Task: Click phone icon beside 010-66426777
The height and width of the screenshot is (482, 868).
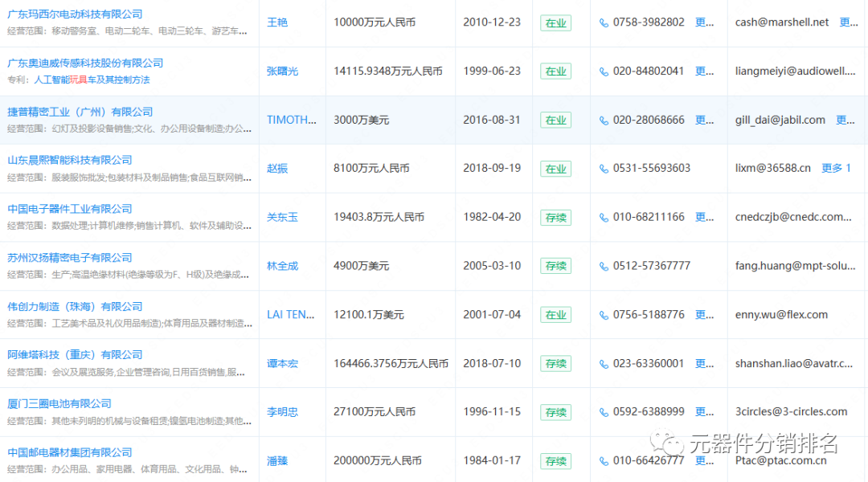Action: 604,460
